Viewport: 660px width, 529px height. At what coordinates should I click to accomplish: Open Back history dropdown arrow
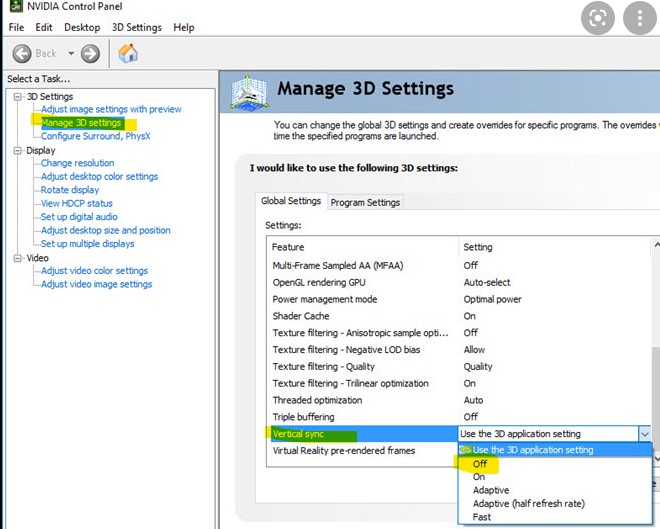71,53
